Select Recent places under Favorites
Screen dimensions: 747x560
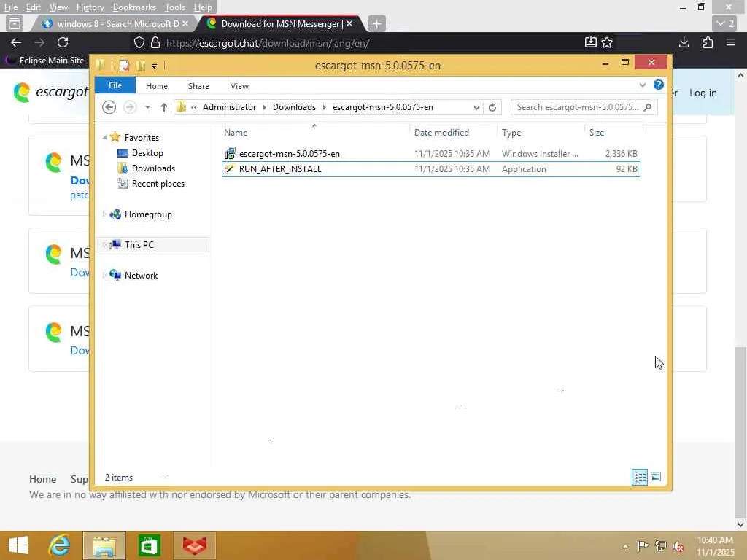pyautogui.click(x=158, y=183)
